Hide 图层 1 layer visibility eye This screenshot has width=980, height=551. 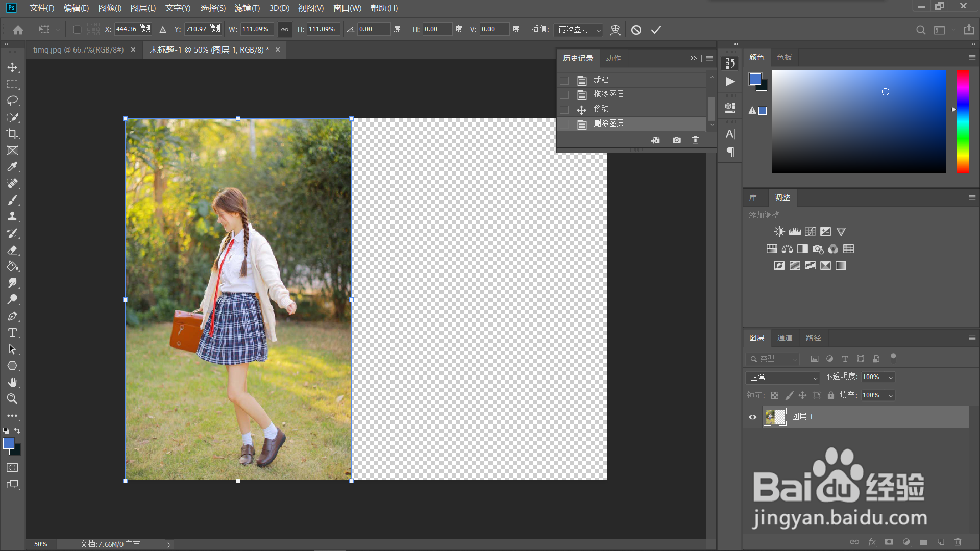click(752, 417)
